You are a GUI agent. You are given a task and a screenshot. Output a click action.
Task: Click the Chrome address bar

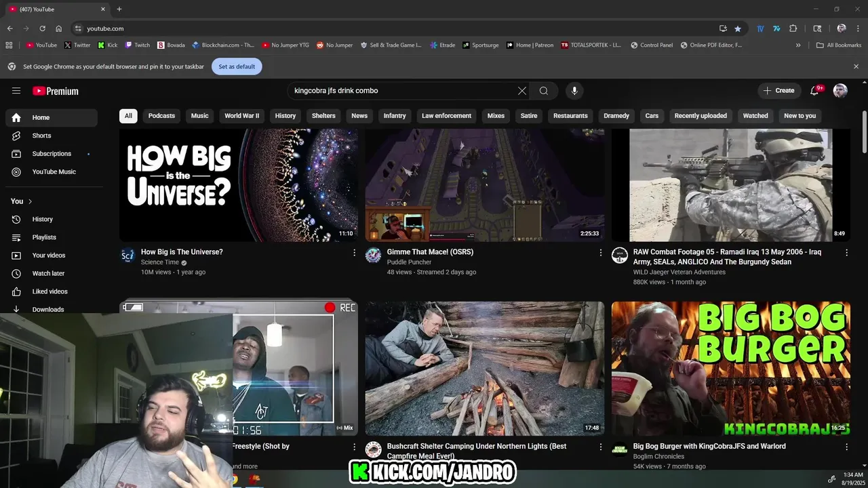[x=400, y=28]
